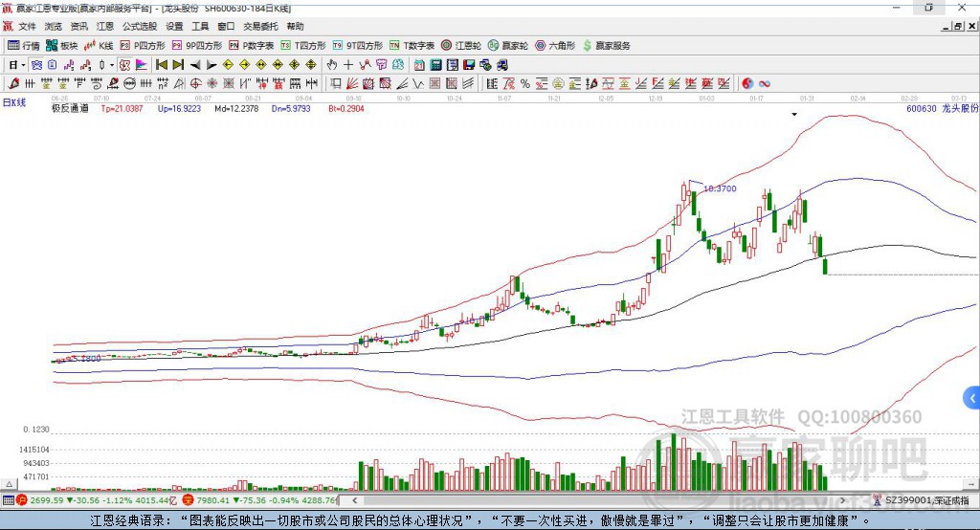Open the 江恩 menu
980x530 pixels.
[x=105, y=26]
